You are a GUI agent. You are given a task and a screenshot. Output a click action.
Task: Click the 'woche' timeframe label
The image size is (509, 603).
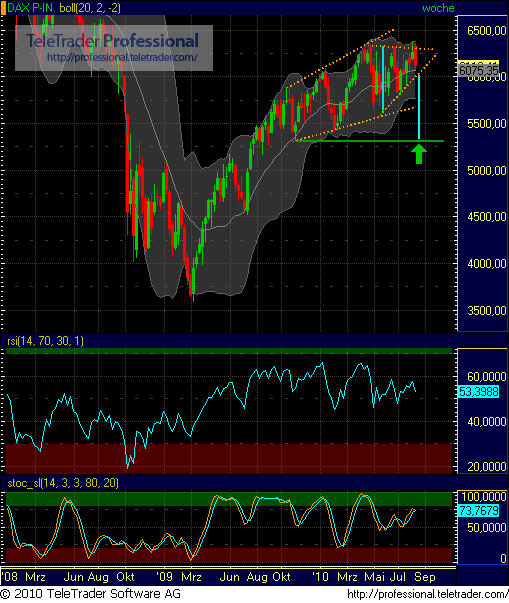tap(438, 8)
